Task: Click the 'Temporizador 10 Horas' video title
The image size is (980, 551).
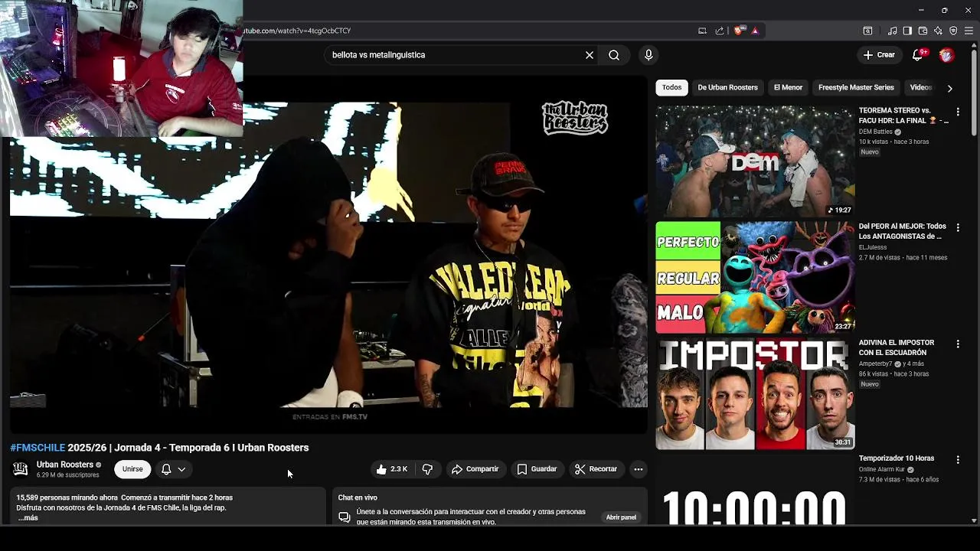Action: coord(897,458)
